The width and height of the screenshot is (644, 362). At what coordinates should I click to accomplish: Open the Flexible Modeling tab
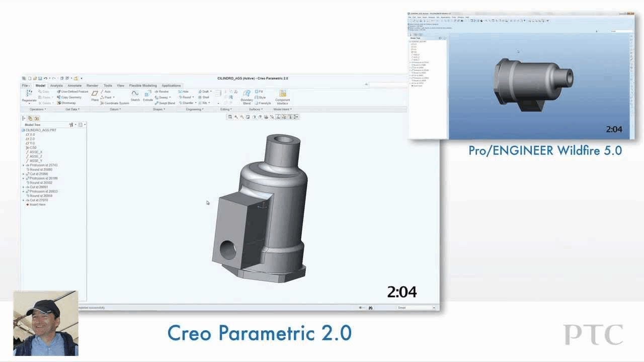tap(143, 85)
